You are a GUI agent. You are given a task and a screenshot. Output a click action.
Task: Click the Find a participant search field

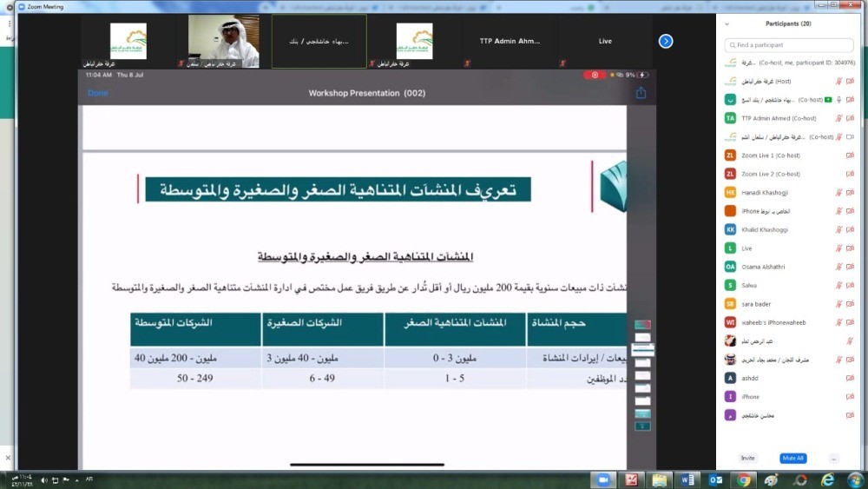pos(788,45)
